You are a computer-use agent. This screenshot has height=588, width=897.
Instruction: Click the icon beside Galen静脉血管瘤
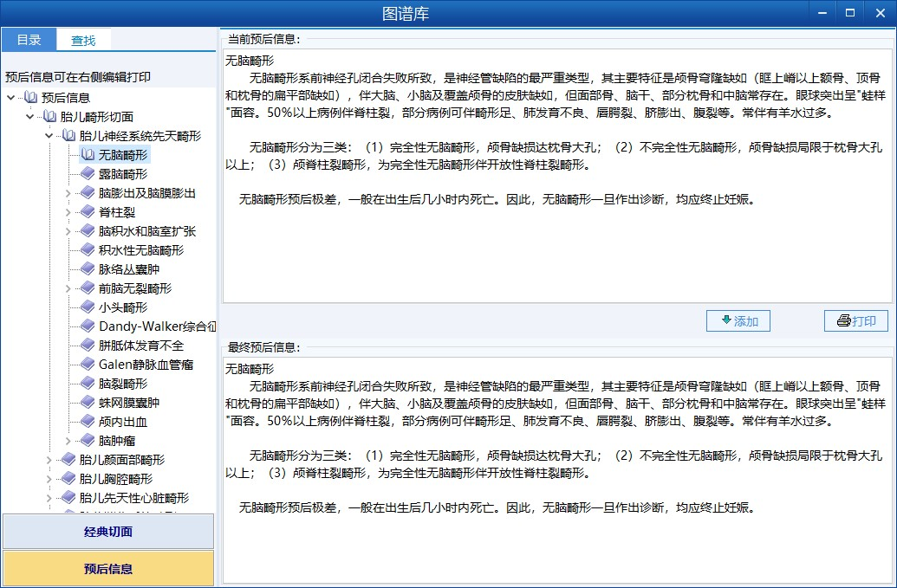coord(88,365)
